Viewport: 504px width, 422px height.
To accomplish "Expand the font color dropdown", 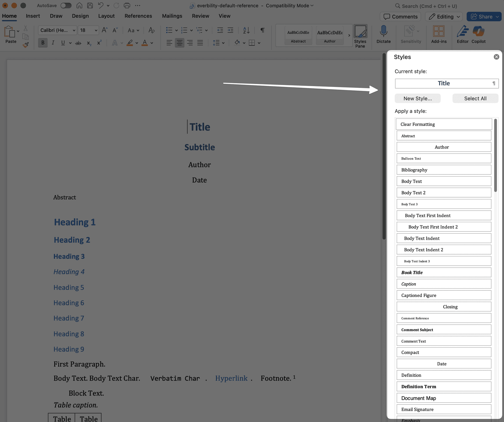I will [x=151, y=43].
